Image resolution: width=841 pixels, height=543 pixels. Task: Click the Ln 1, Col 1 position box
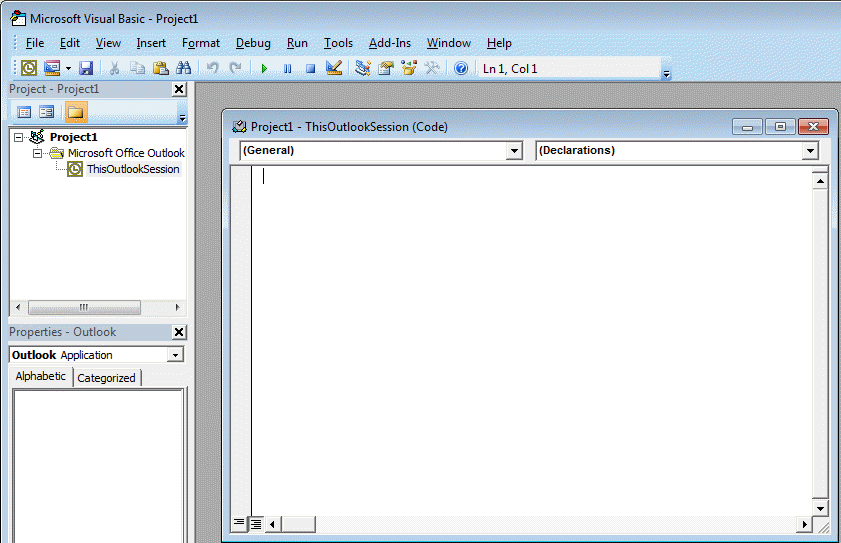[x=569, y=69]
